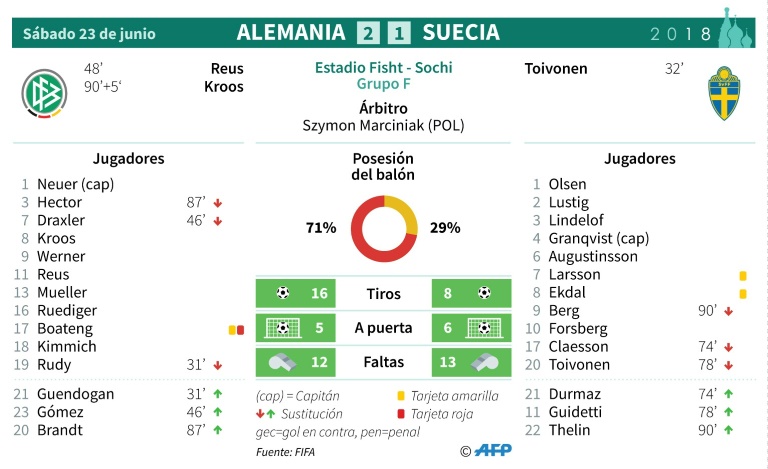Click the red arrow next to Berg 90'
The height and width of the screenshot is (469, 768).
(x=729, y=311)
